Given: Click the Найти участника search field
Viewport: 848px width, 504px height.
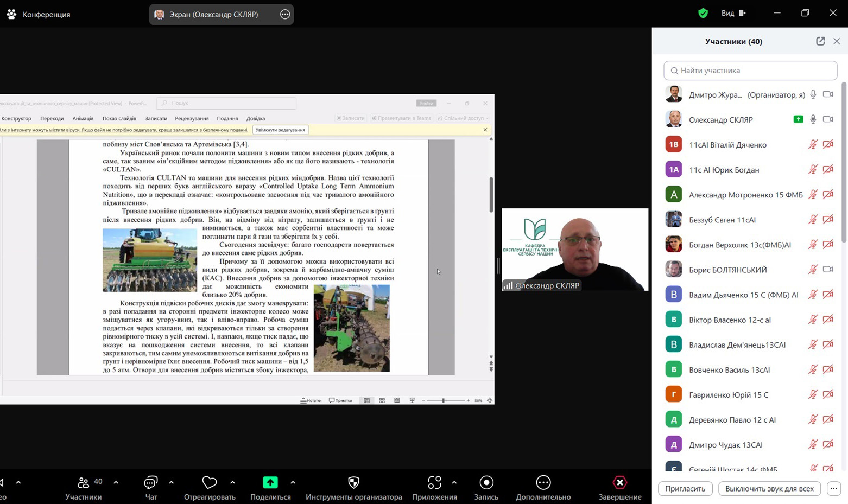Looking at the screenshot, I should (x=750, y=71).
